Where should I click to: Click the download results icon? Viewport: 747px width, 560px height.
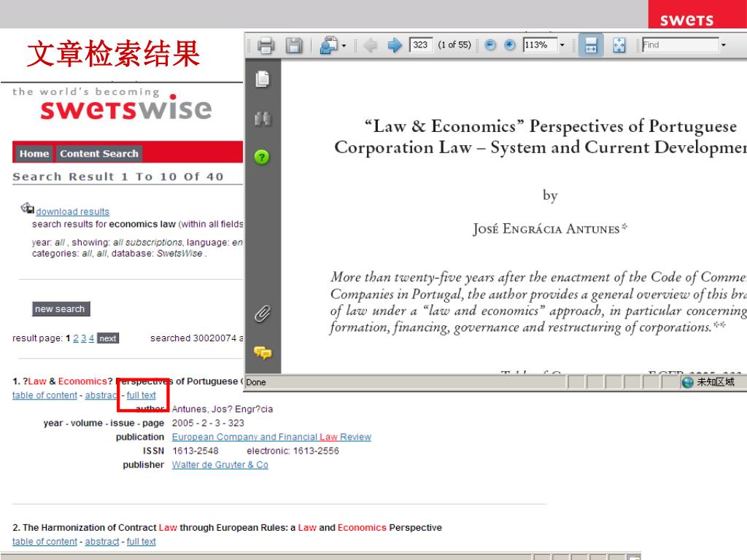click(x=27, y=208)
